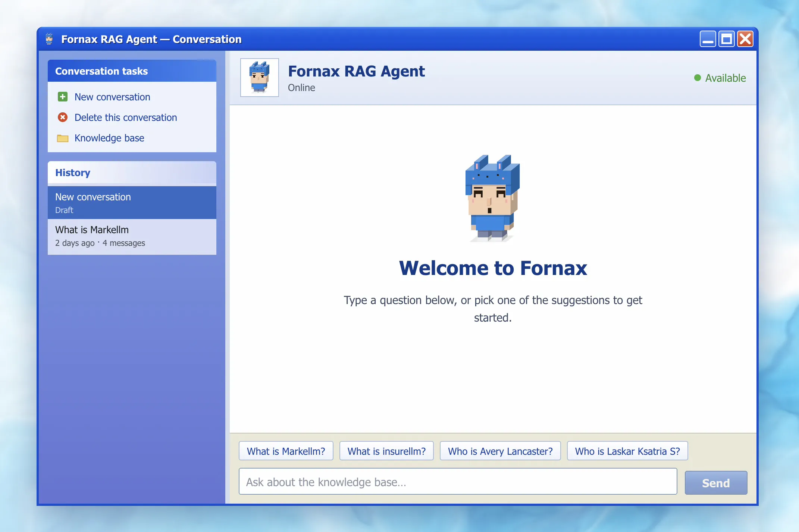Click the green Available status dot

point(697,78)
